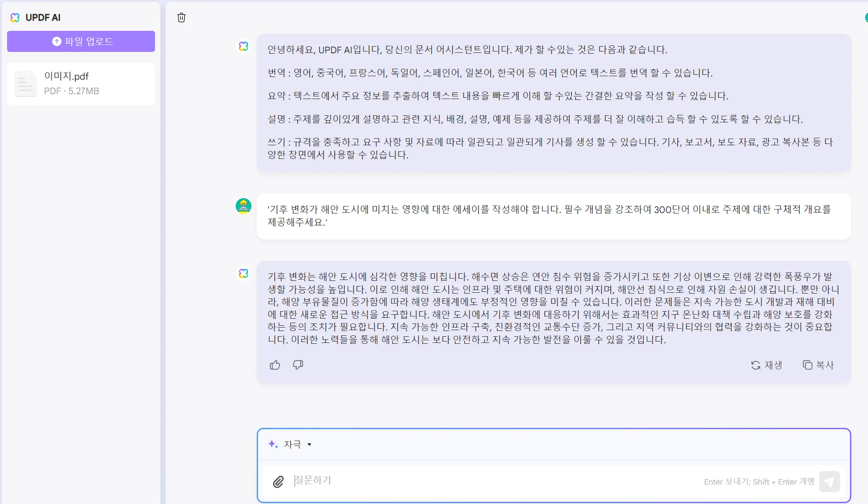Click the paperclip attachment icon
Viewport: 868px width, 504px height.
point(278,482)
